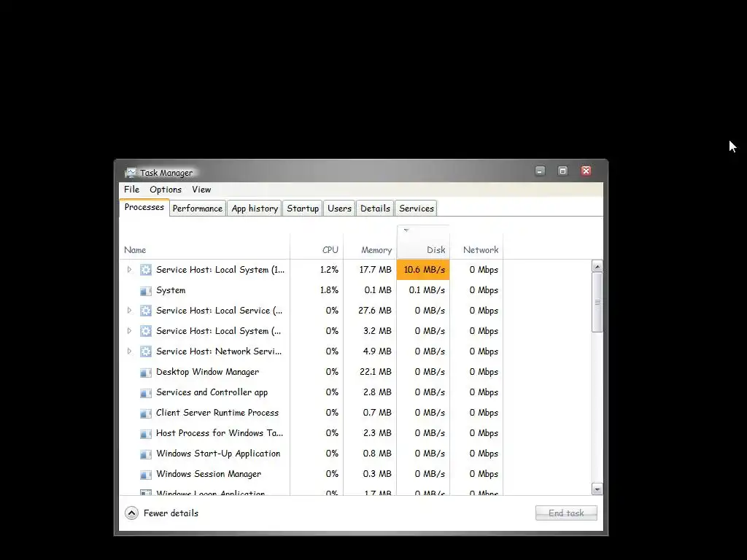
Task: Click the gear icon of Service Host: Network Service
Action: (x=146, y=351)
